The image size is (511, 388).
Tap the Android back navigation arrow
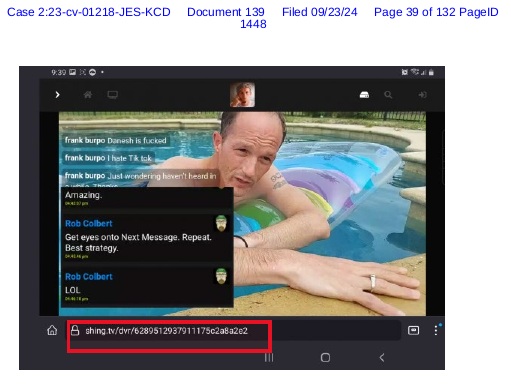[382, 358]
